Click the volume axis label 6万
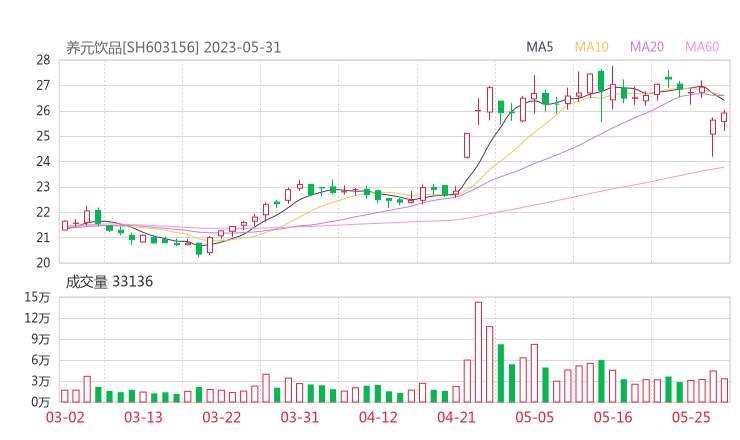 coord(41,360)
